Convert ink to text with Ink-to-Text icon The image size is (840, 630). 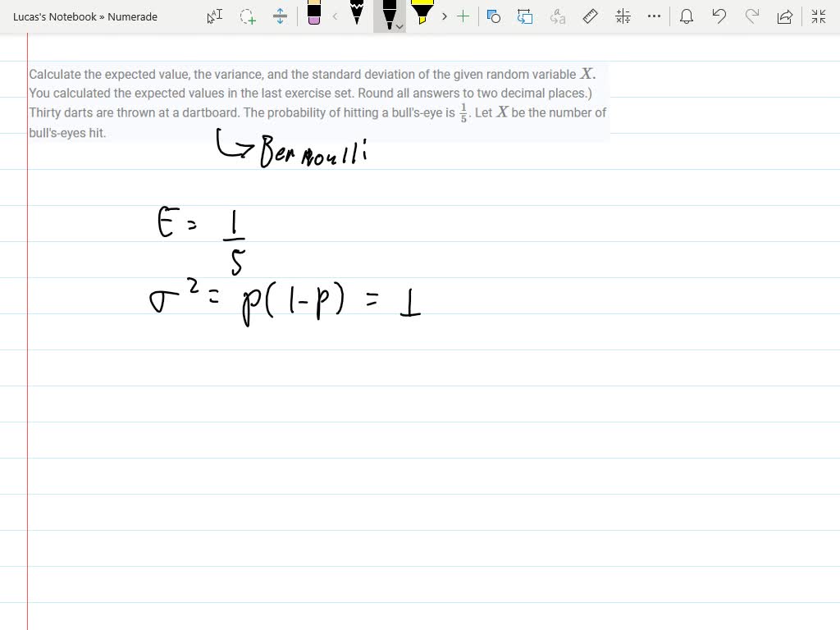[558, 16]
